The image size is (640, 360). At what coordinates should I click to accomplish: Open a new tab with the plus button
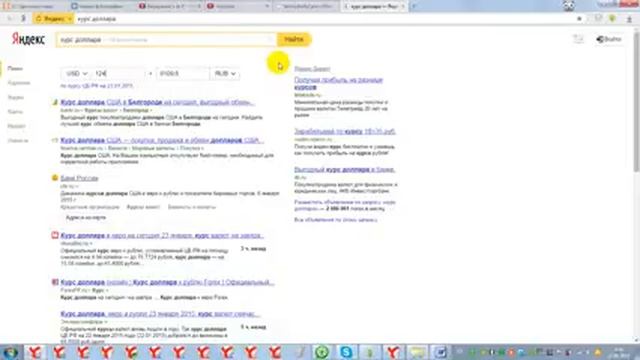[x=413, y=7]
